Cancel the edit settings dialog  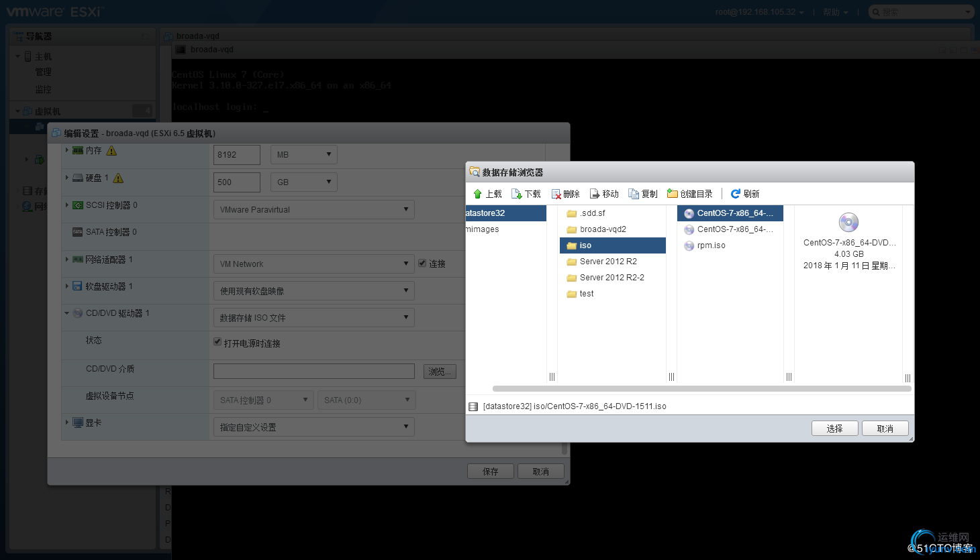tap(541, 471)
